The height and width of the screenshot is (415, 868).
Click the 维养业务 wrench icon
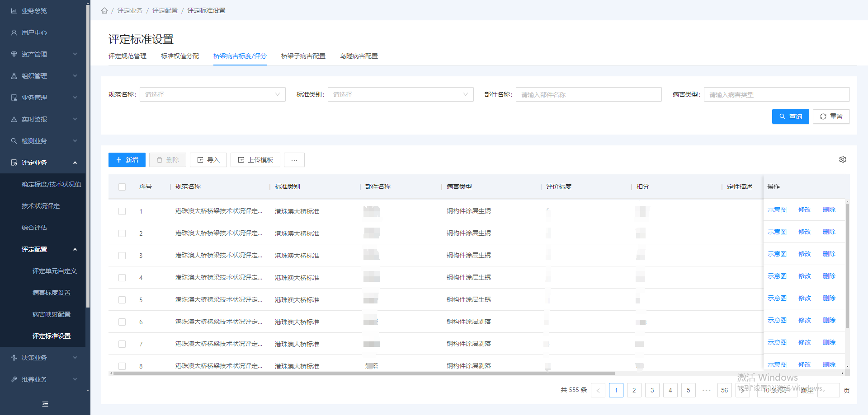pyautogui.click(x=14, y=379)
